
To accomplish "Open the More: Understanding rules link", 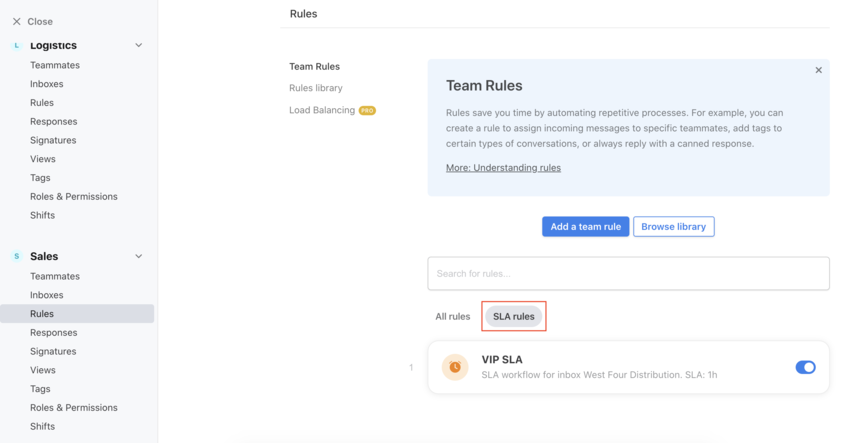I will coord(503,168).
